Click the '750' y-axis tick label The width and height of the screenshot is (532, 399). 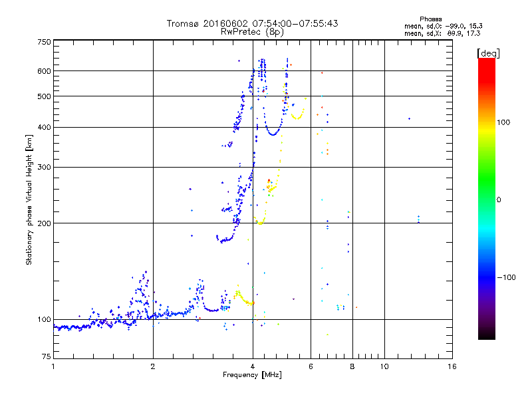point(44,42)
